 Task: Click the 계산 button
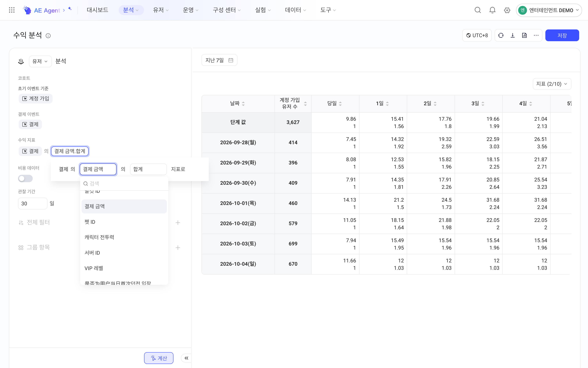(x=159, y=358)
